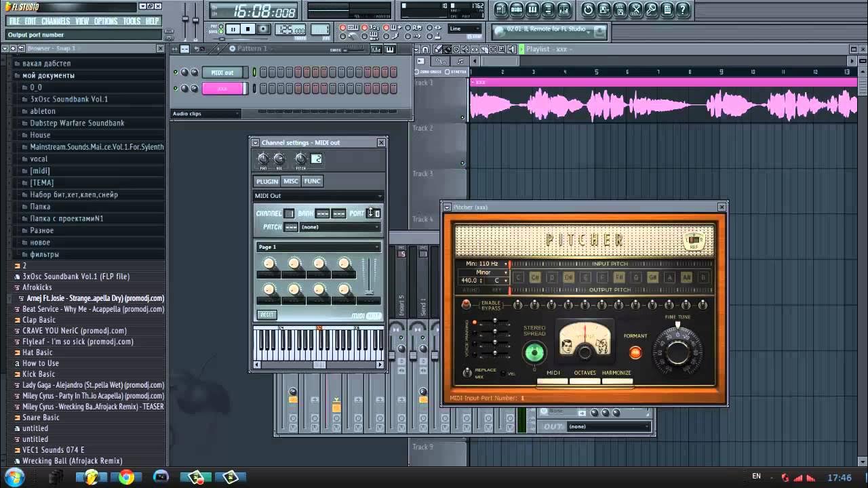Switch to FUNC tab in Channel settings
The width and height of the screenshot is (868, 488).
tap(312, 181)
